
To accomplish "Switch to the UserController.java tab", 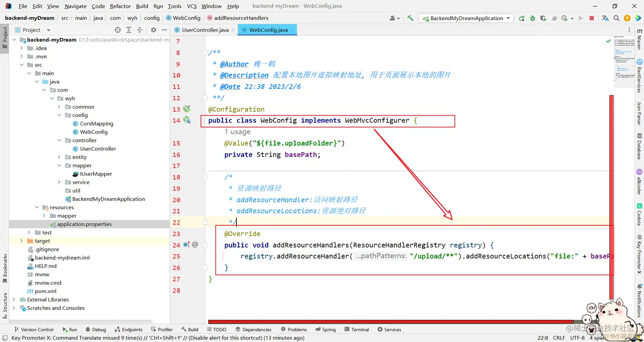I will coord(205,30).
